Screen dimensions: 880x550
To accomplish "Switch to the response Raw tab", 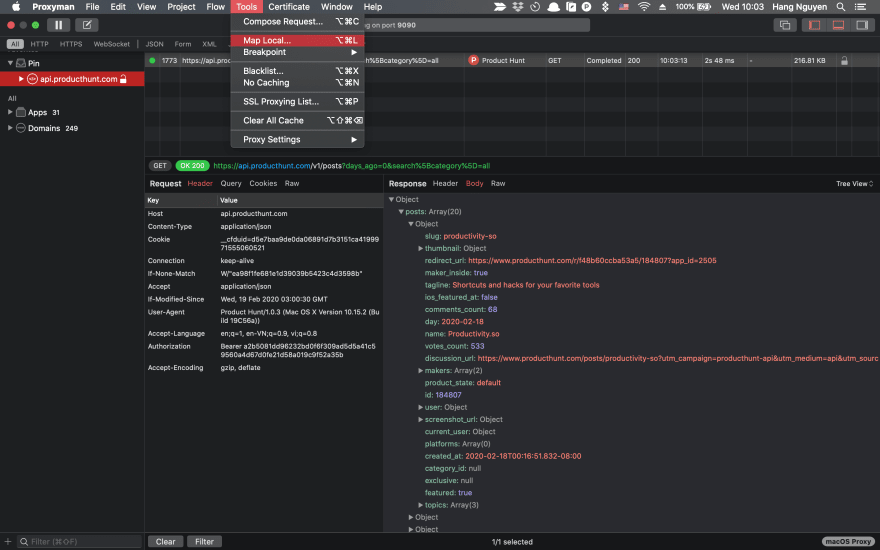I will tap(498, 184).
